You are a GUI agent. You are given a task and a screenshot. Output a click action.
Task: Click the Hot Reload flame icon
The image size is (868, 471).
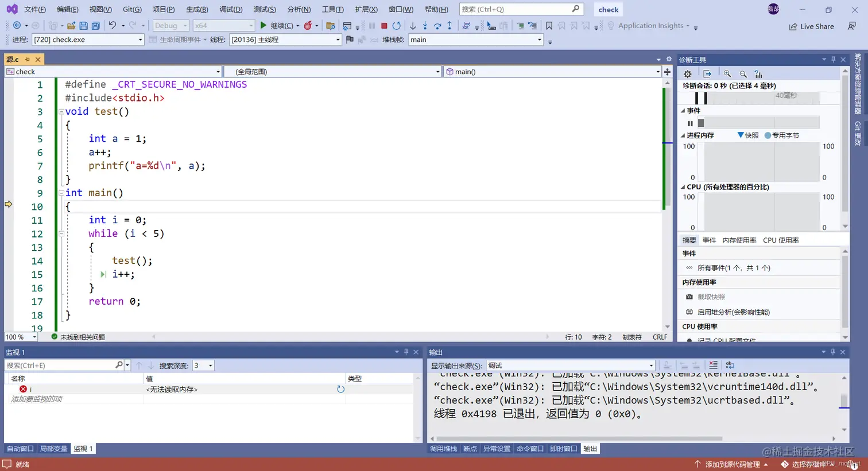[x=308, y=25]
